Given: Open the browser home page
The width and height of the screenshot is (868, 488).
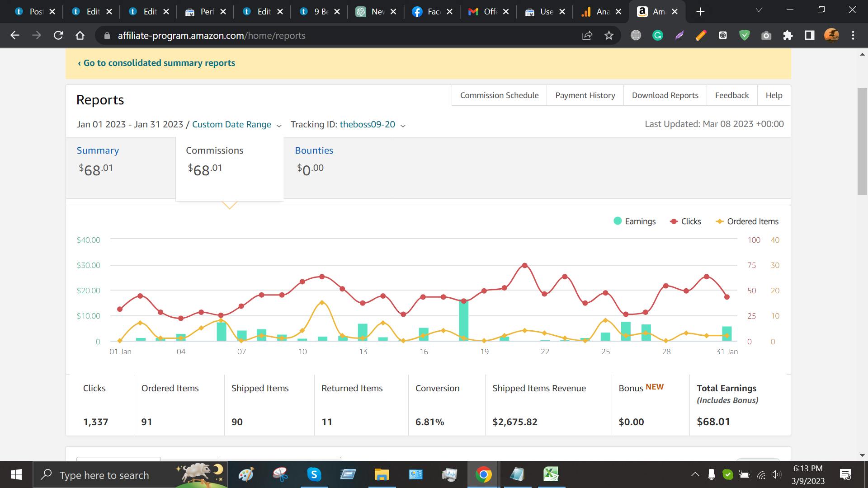Looking at the screenshot, I should (80, 35).
